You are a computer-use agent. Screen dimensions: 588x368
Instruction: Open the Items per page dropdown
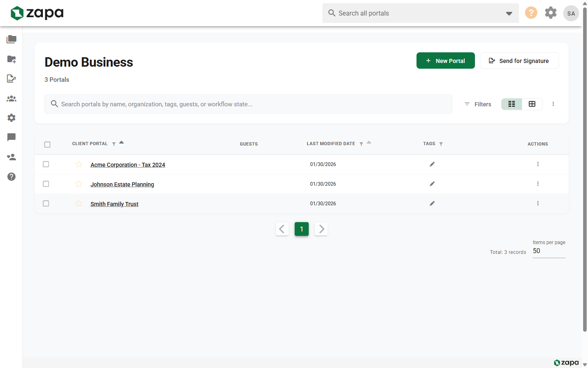click(549, 251)
